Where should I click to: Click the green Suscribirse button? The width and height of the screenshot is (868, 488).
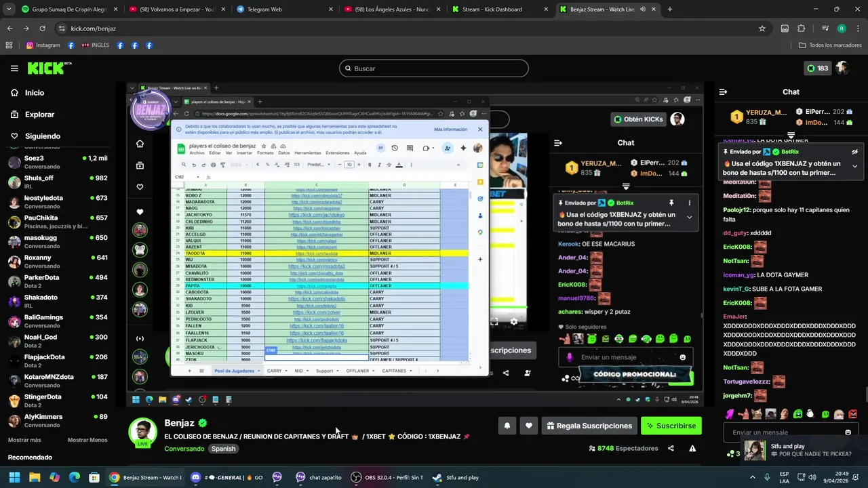pyautogui.click(x=671, y=426)
